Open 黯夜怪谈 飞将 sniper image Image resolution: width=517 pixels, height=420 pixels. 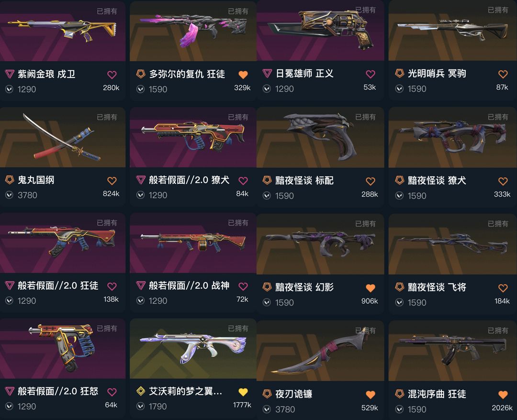tap(452, 244)
